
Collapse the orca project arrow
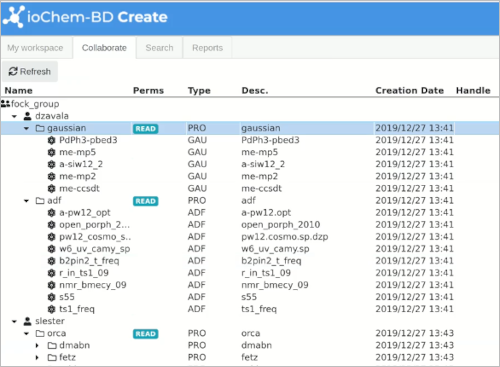tap(26, 333)
